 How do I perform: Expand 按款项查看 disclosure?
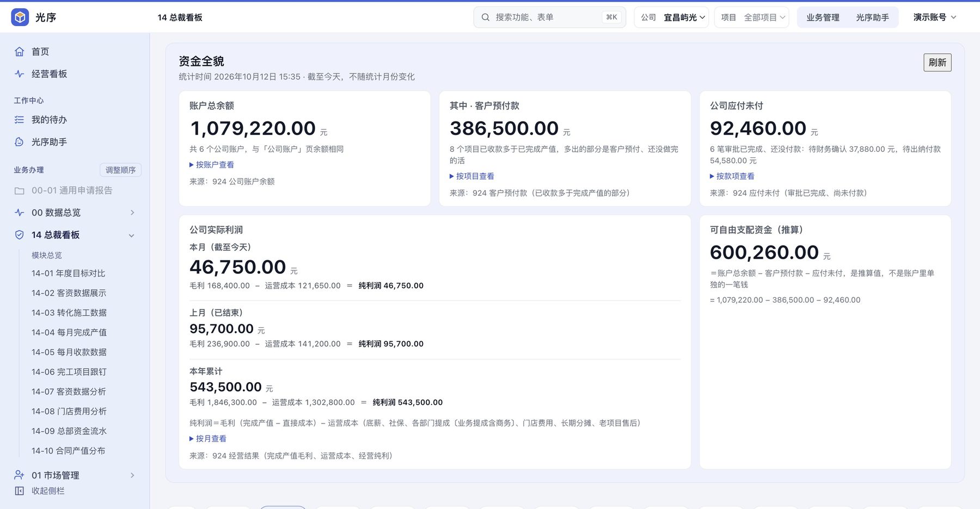pos(732,176)
